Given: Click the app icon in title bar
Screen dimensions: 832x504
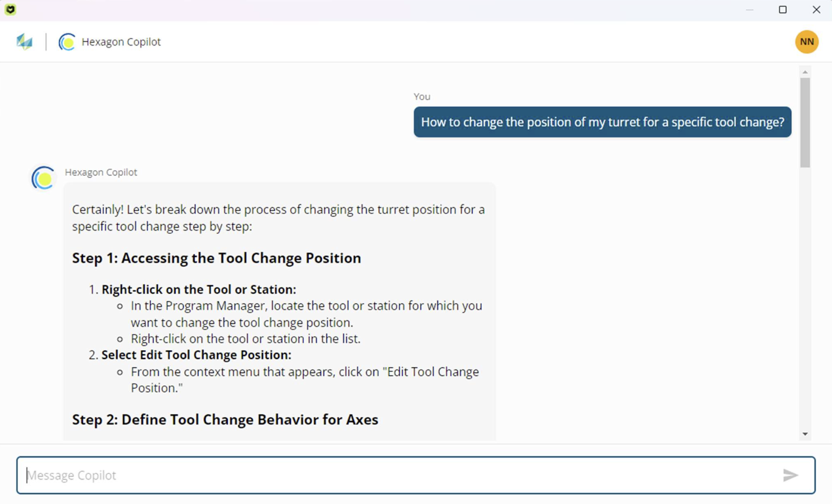Looking at the screenshot, I should (10, 9).
